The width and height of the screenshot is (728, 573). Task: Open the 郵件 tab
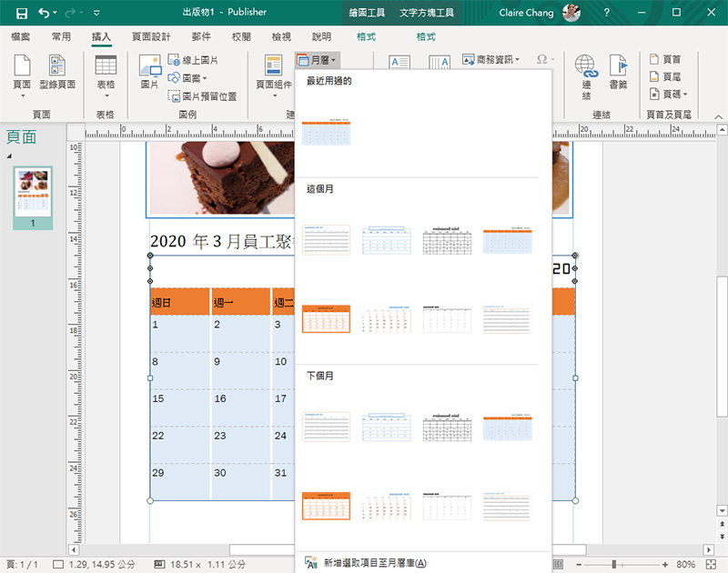point(201,36)
